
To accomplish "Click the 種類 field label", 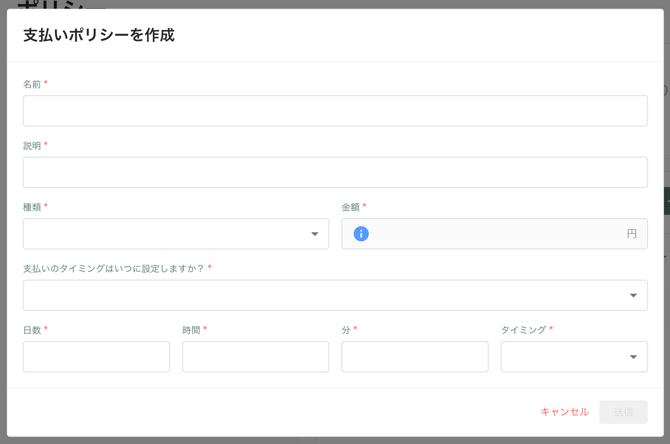I will pyautogui.click(x=32, y=207).
